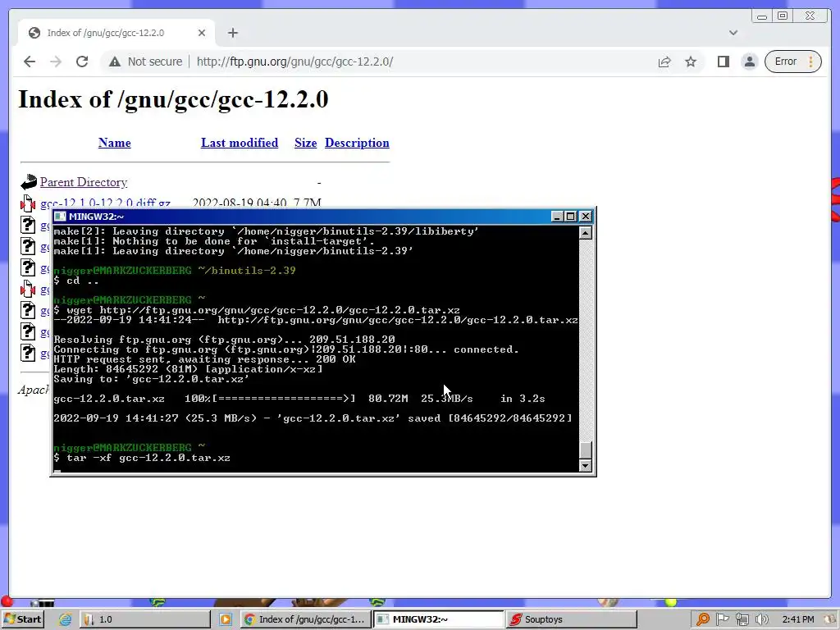The height and width of the screenshot is (630, 840).
Task: Click 'Resolving ftp.gnu.org' terminal line
Action: [224, 339]
